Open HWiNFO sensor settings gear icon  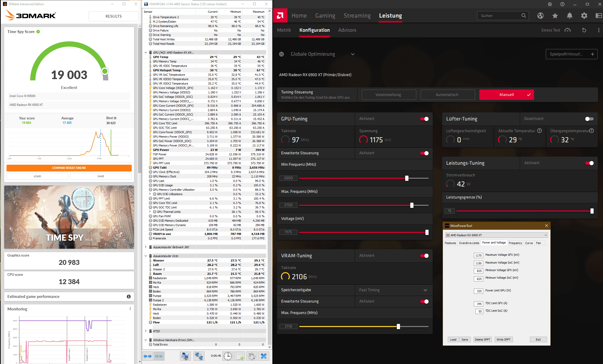pos(252,356)
